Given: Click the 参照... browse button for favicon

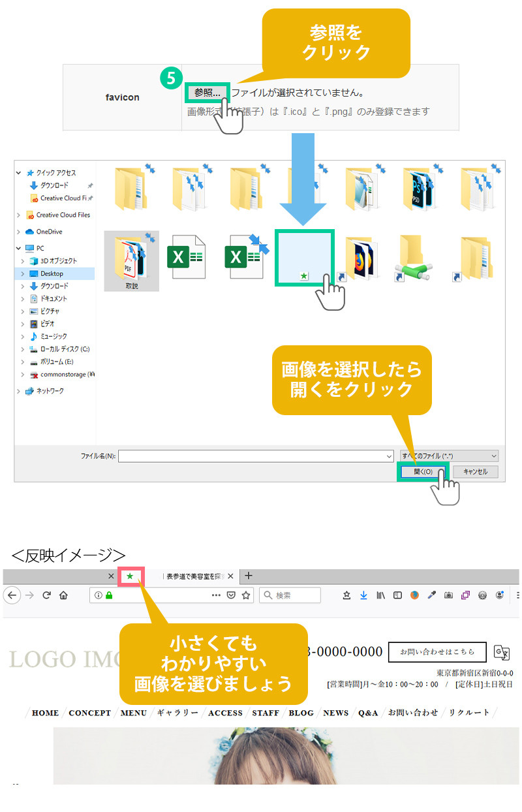Looking at the screenshot, I should click(x=207, y=93).
